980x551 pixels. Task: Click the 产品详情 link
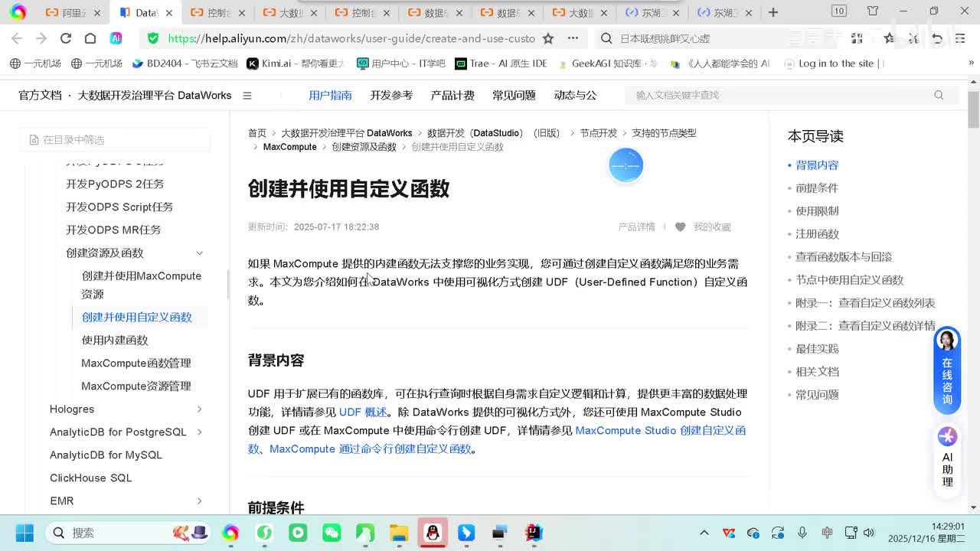(x=637, y=227)
